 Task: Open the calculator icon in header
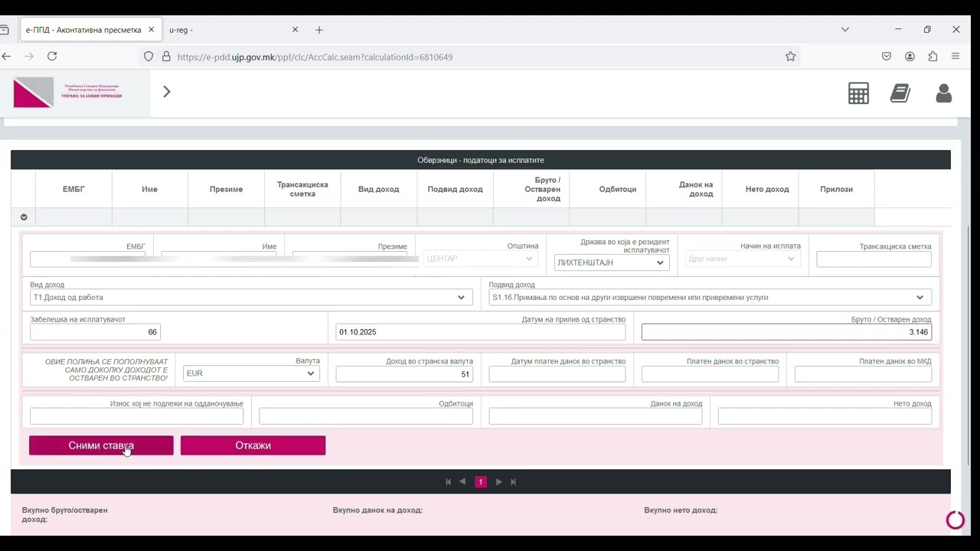pyautogui.click(x=858, y=93)
